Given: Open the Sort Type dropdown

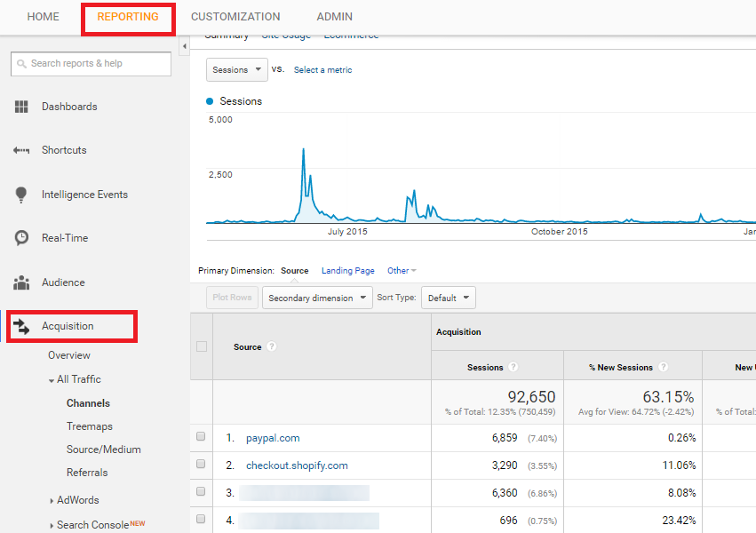Looking at the screenshot, I should pos(448,298).
